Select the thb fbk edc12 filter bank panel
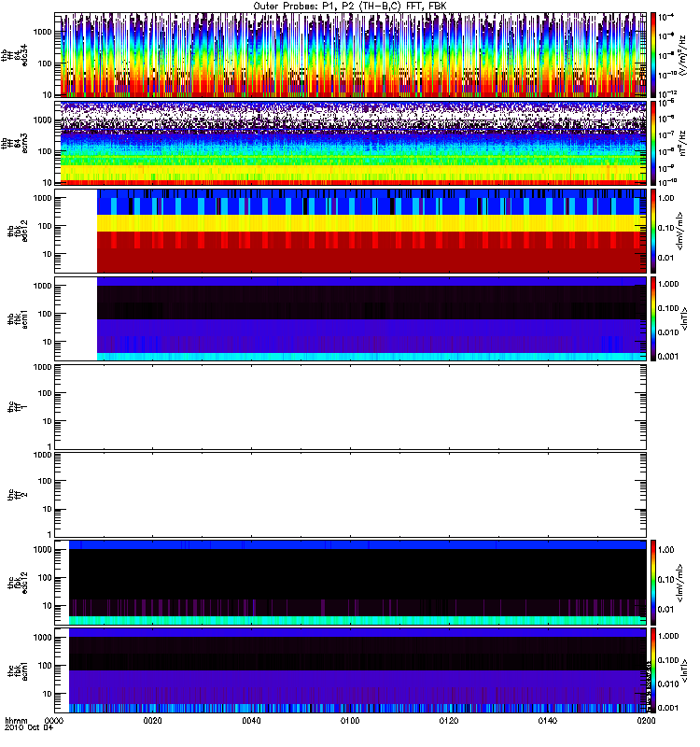Screen dimensions: 700x747 tap(350, 231)
